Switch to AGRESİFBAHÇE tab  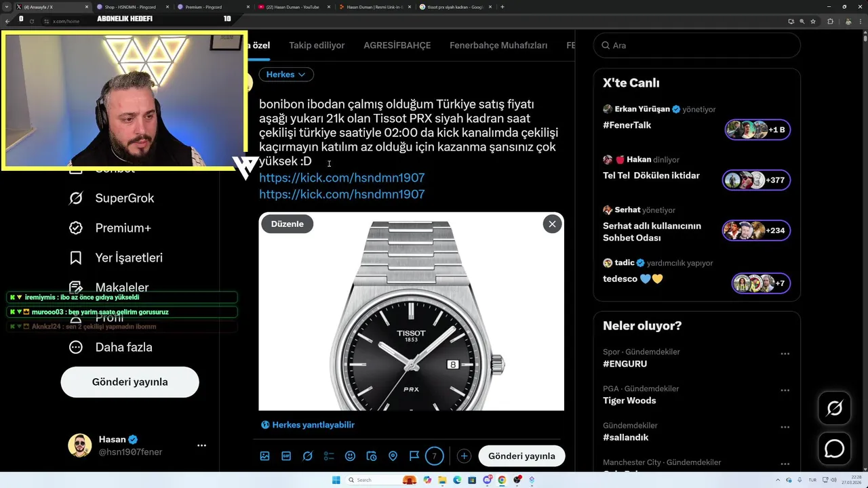click(x=397, y=45)
